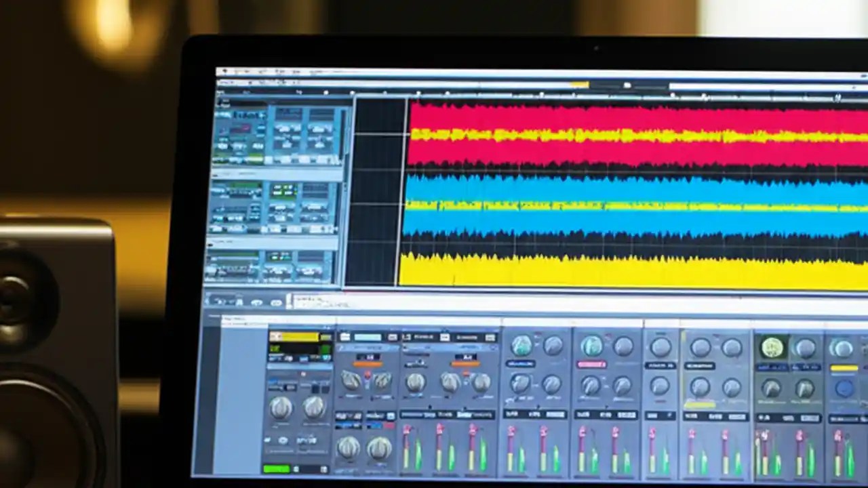Raise the pink-capped volume fader on the first channel
Image resolution: width=868 pixels, height=488 pixels.
pyautogui.click(x=414, y=441)
